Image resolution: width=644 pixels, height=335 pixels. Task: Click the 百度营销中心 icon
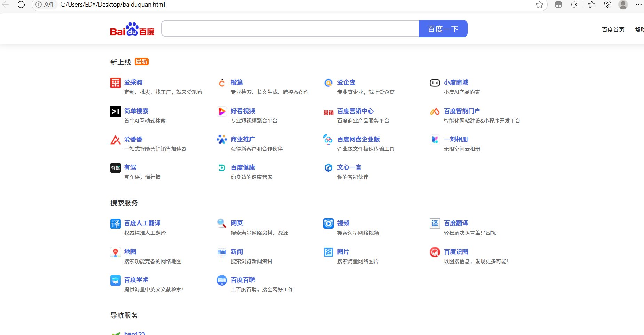click(x=328, y=112)
